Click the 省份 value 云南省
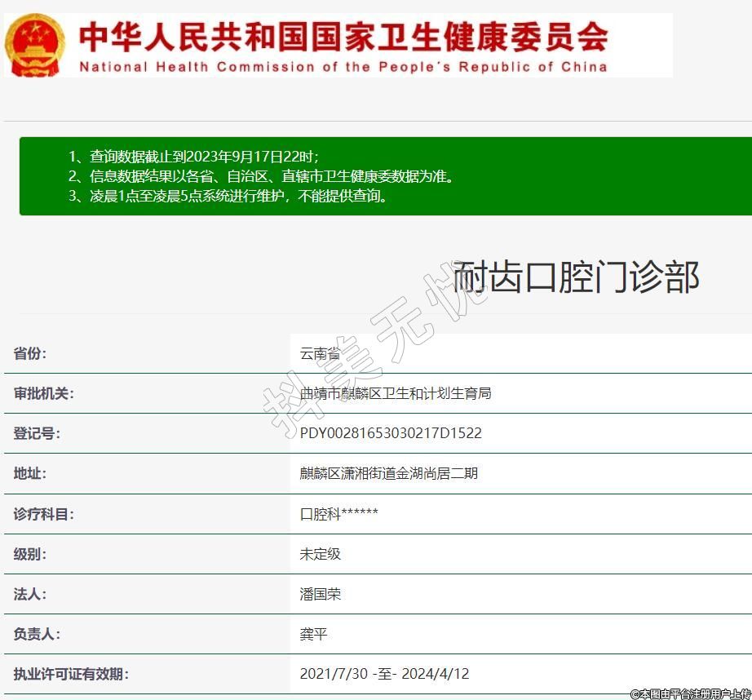The image size is (752, 700). (x=320, y=353)
